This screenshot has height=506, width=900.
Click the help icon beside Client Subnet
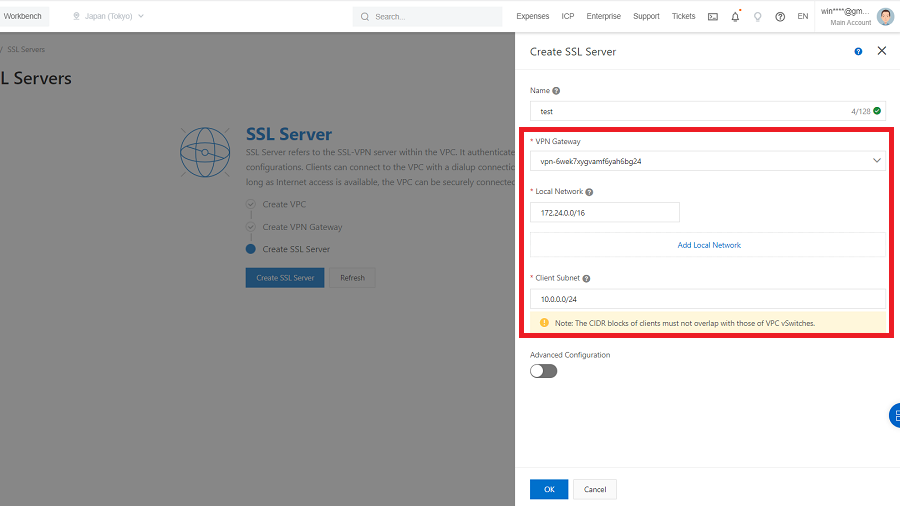[x=586, y=279]
